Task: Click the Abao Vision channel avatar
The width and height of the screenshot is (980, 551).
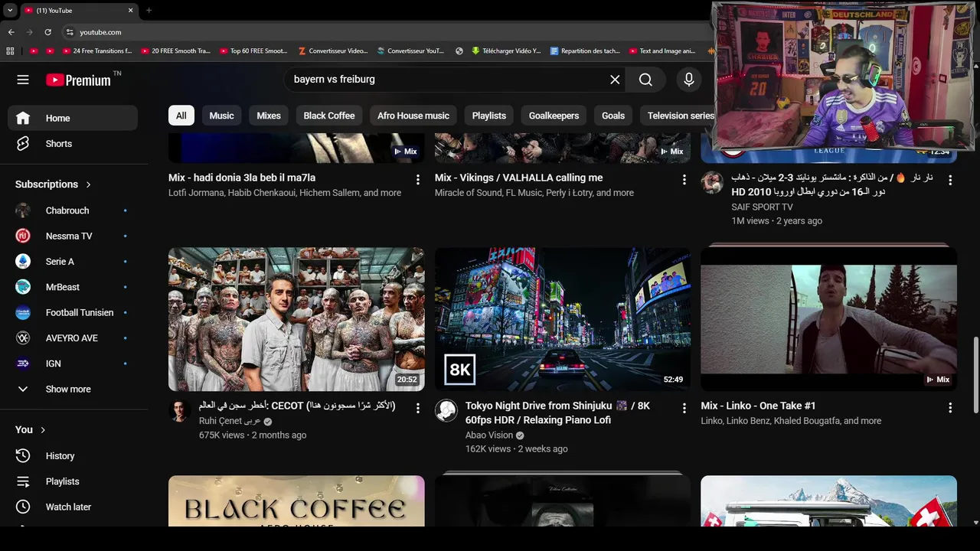Action: click(x=446, y=411)
